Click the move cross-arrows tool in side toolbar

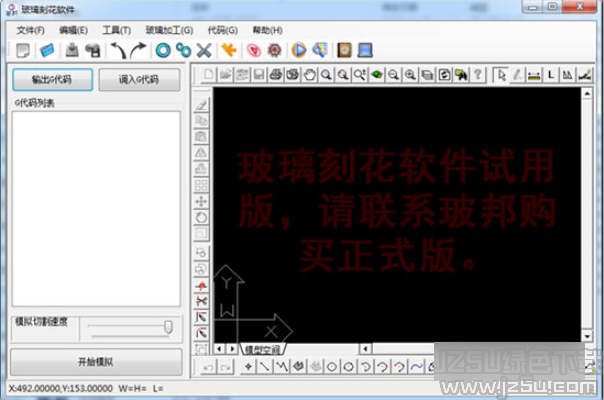201,201
